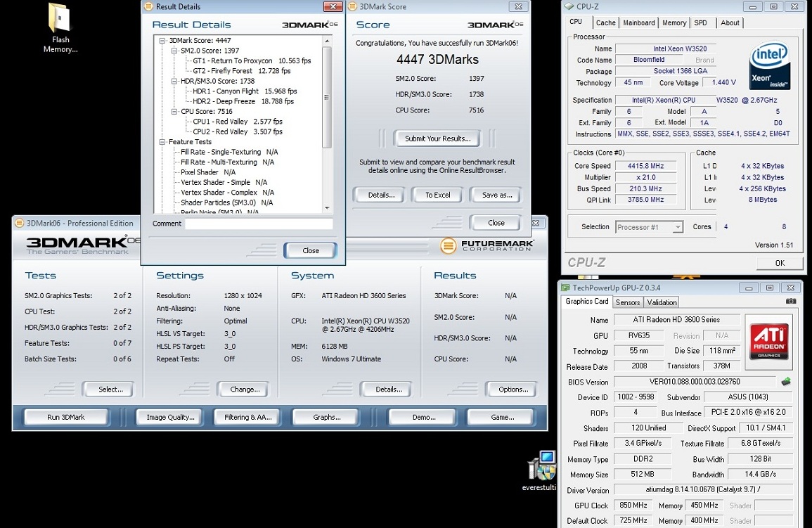The width and height of the screenshot is (812, 528).
Task: Click Submit Your Results button
Action: pos(437,139)
